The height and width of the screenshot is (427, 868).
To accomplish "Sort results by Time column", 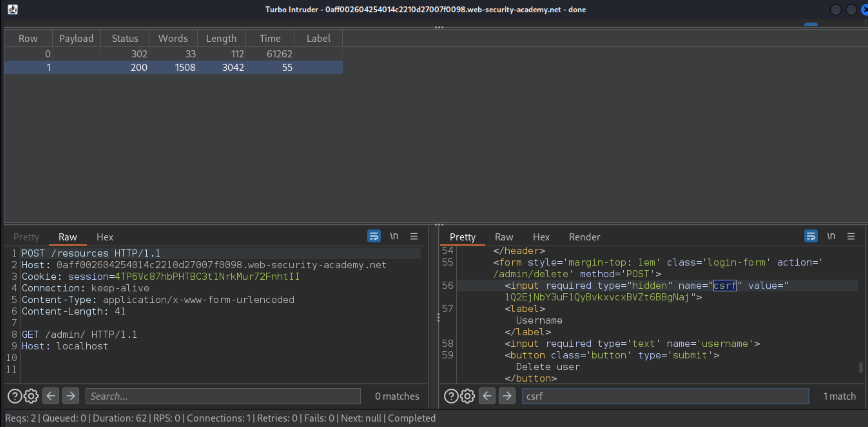I will (x=270, y=39).
